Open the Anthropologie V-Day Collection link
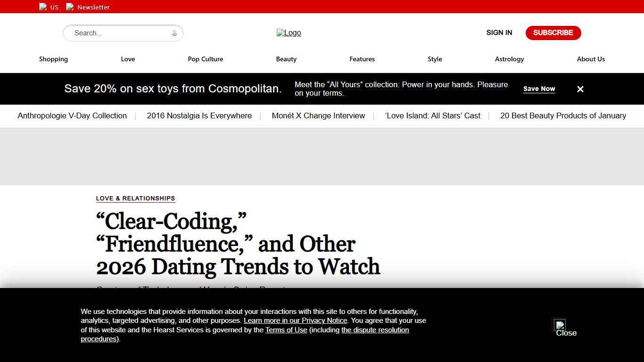Viewport: 644px width, 362px height. (72, 115)
